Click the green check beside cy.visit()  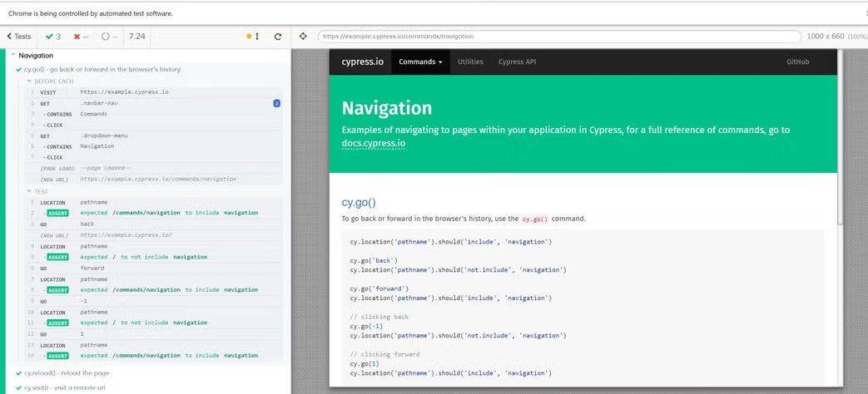tap(19, 388)
